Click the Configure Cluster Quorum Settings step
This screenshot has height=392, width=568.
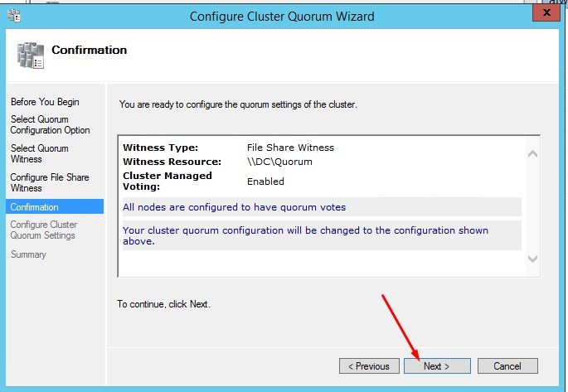[43, 230]
